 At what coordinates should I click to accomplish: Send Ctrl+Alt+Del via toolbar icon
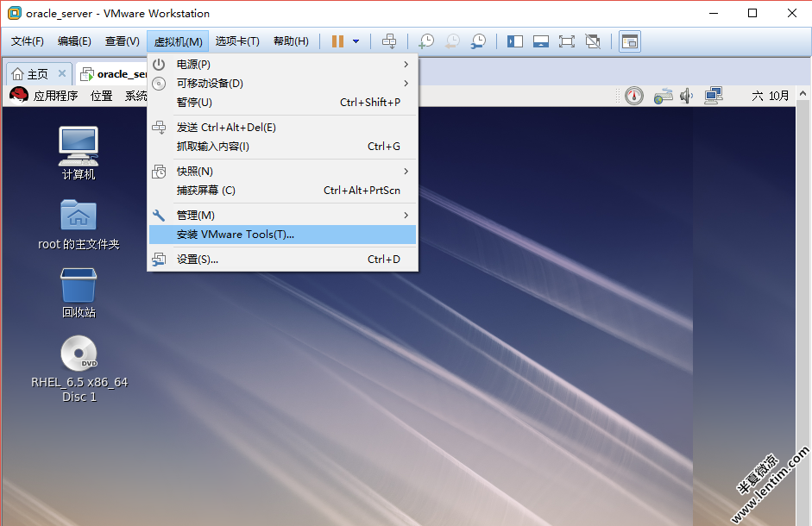[389, 41]
